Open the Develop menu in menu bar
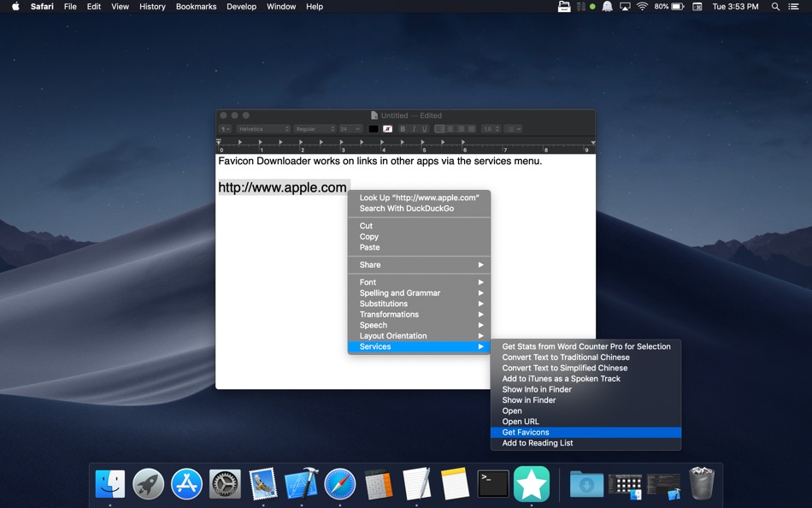Viewport: 812px width, 508px height. 241,6
